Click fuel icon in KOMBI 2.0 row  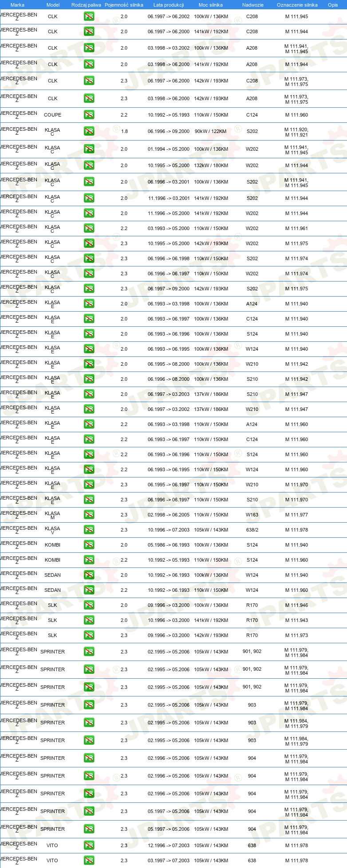tap(89, 545)
